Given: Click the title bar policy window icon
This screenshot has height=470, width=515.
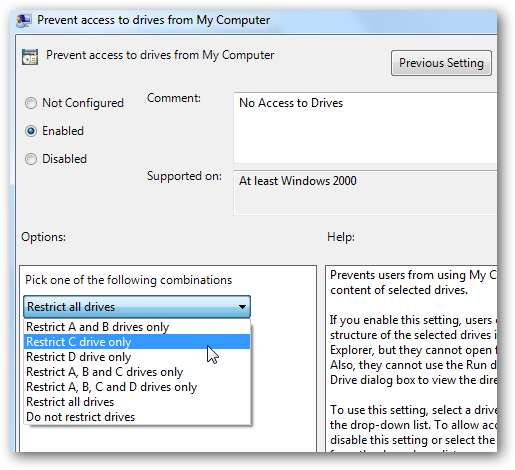Looking at the screenshot, I should pyautogui.click(x=24, y=20).
